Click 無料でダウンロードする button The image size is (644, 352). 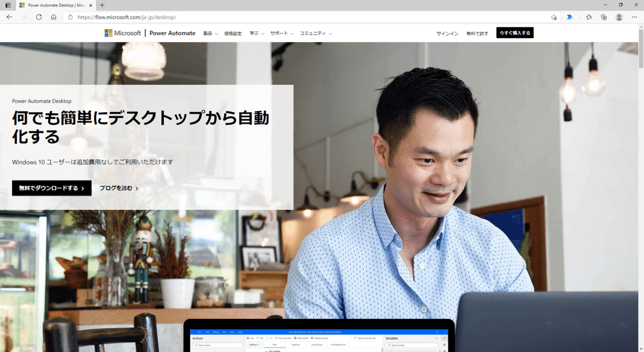coord(52,188)
